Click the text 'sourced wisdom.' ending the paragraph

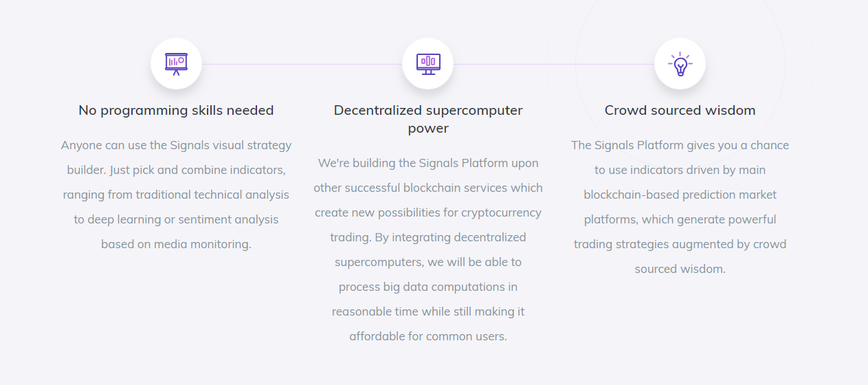pyautogui.click(x=680, y=269)
